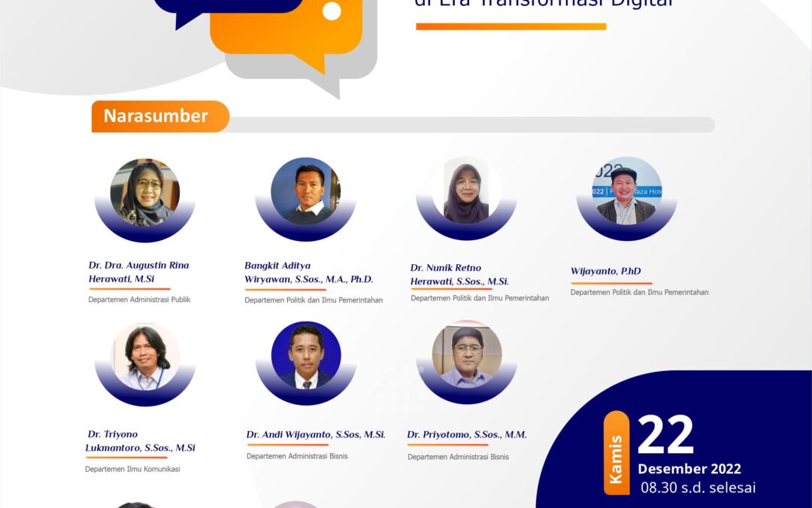Screen dimensions: 812x508
Task: Click Departemen Administrasi Publik under Augustin Rina
Action: tap(139, 300)
